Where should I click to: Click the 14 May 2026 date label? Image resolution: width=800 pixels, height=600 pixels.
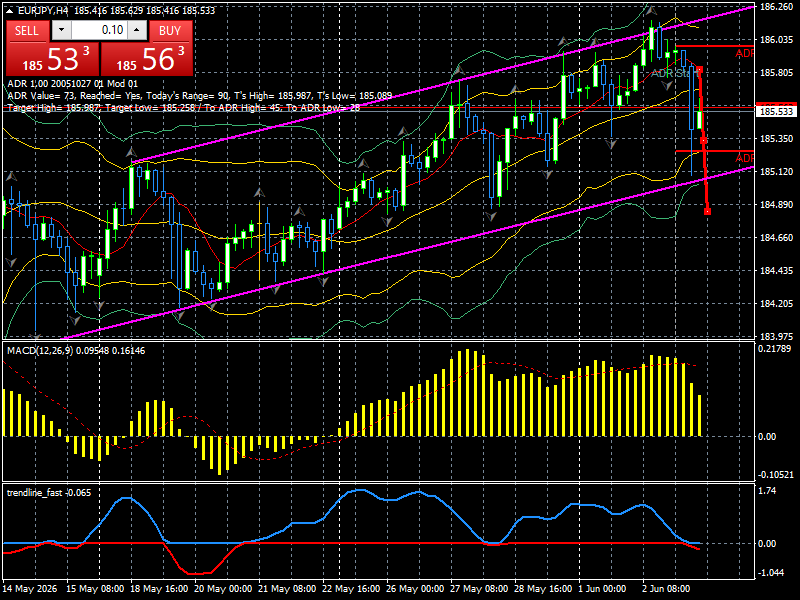click(30, 588)
